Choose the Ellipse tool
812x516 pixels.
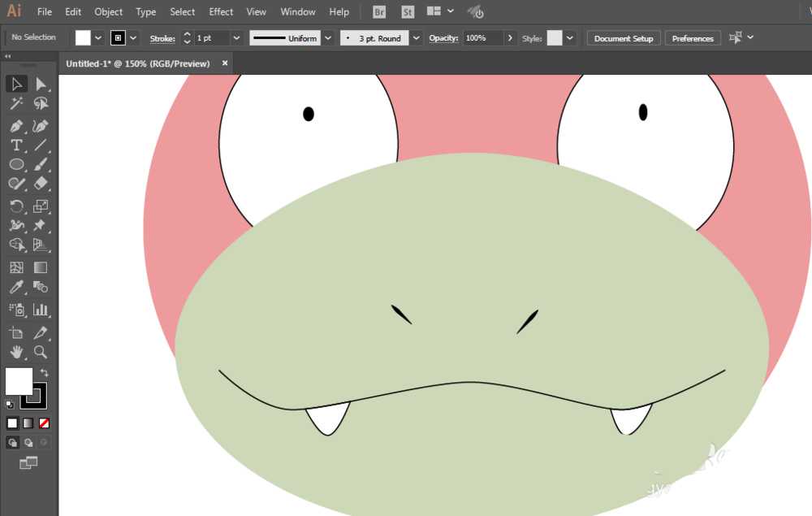pyautogui.click(x=16, y=165)
